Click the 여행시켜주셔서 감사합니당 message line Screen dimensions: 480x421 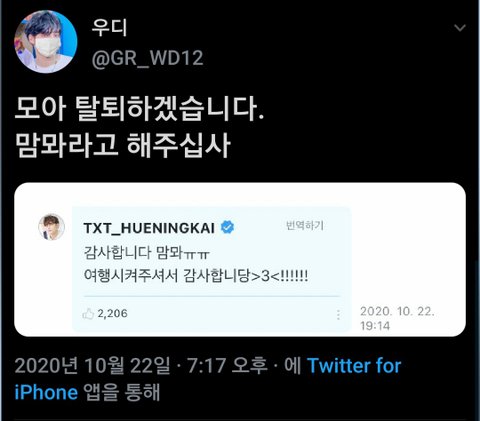(x=196, y=276)
